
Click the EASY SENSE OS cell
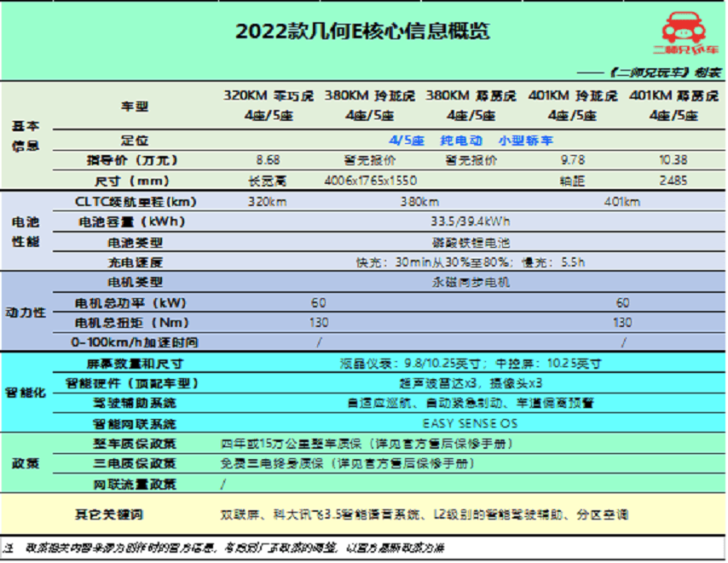click(471, 423)
